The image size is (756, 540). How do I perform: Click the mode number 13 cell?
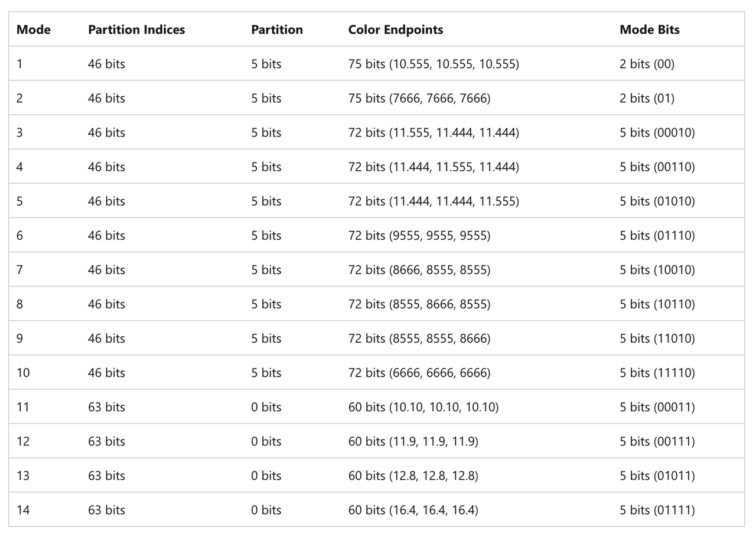(23, 475)
